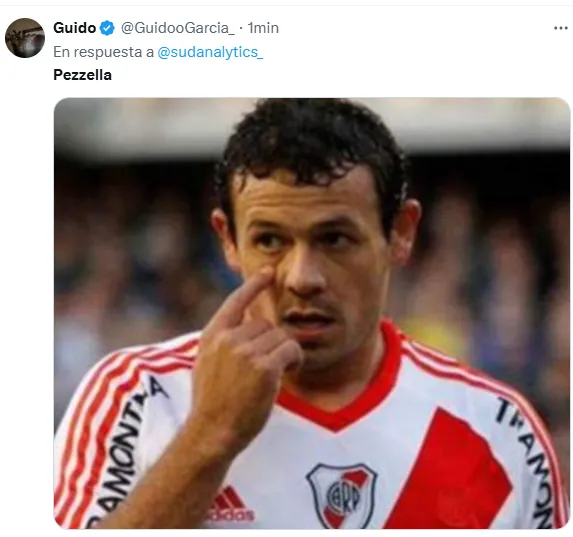Open the @GuidooGarcia_ handle link

pos(178,28)
